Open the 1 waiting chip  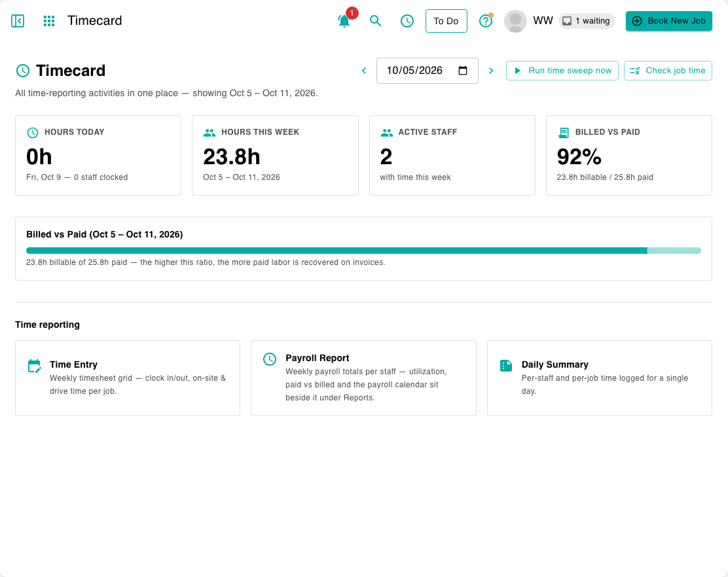587,21
